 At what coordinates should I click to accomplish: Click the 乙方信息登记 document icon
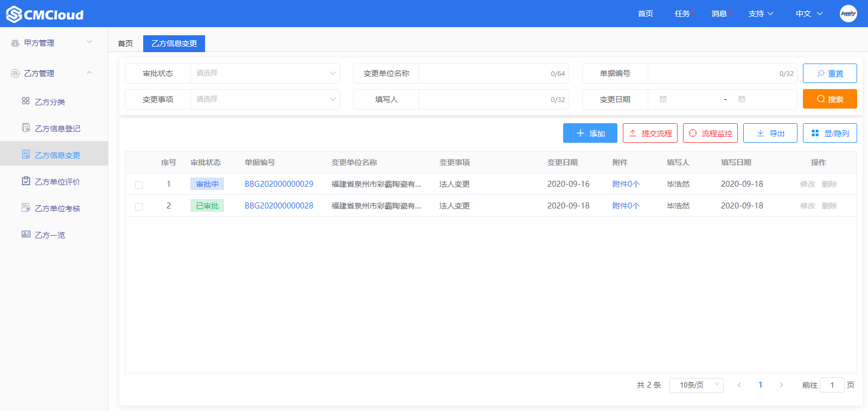(x=25, y=128)
